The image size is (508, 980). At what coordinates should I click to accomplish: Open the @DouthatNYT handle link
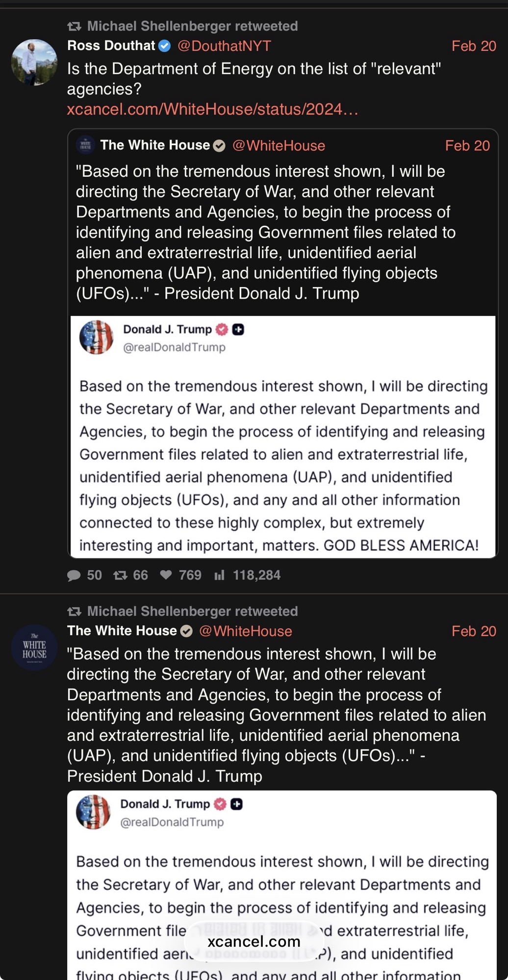point(224,46)
